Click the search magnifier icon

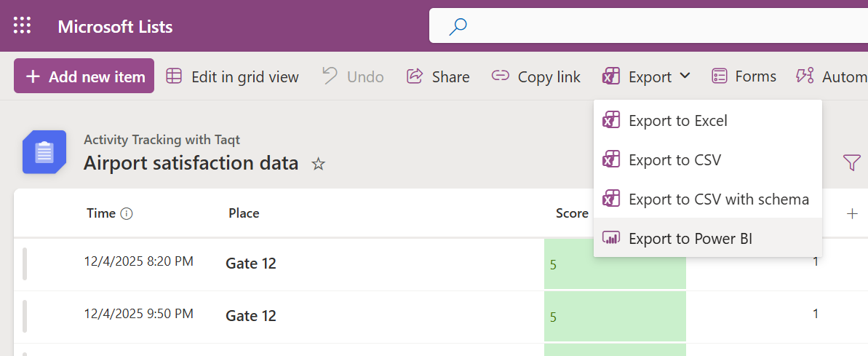(458, 26)
